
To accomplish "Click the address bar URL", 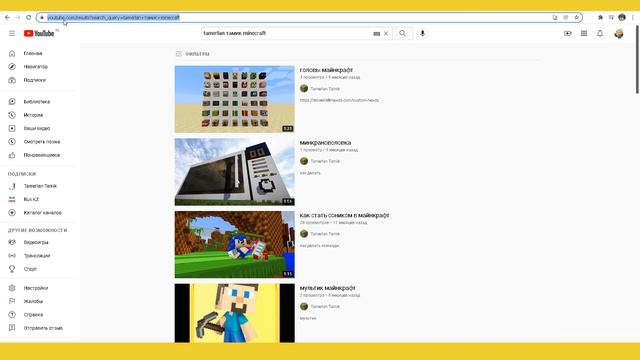I will pos(113,18).
